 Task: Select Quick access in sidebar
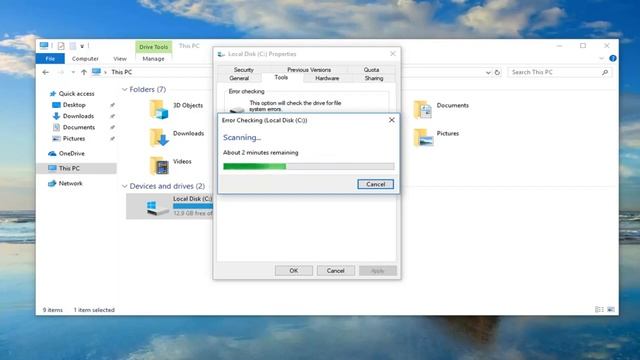[76, 93]
